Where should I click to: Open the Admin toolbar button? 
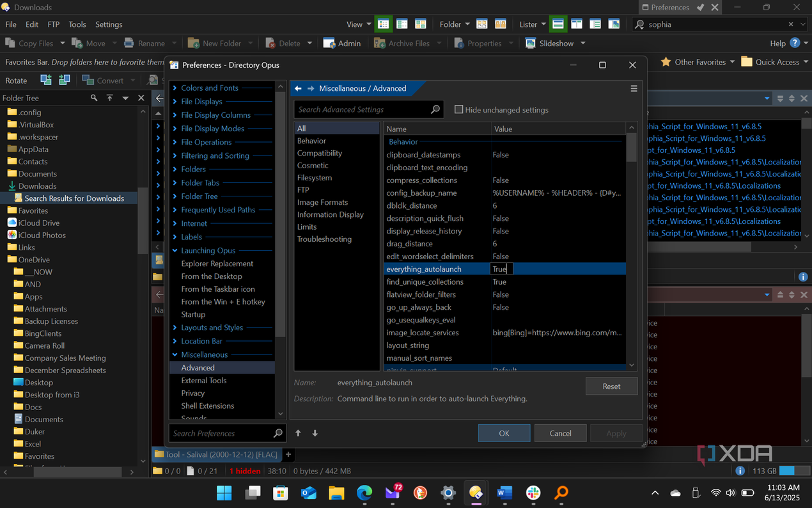coord(342,44)
